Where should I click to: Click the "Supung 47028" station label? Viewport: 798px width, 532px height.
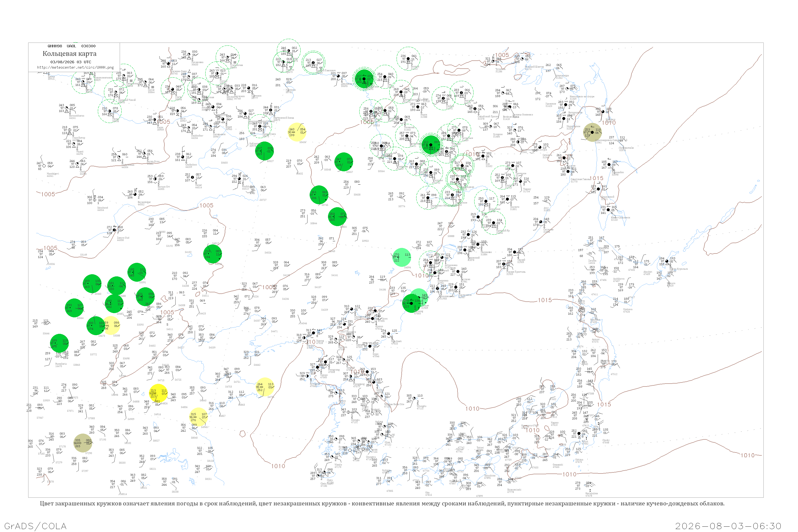[x=320, y=342]
